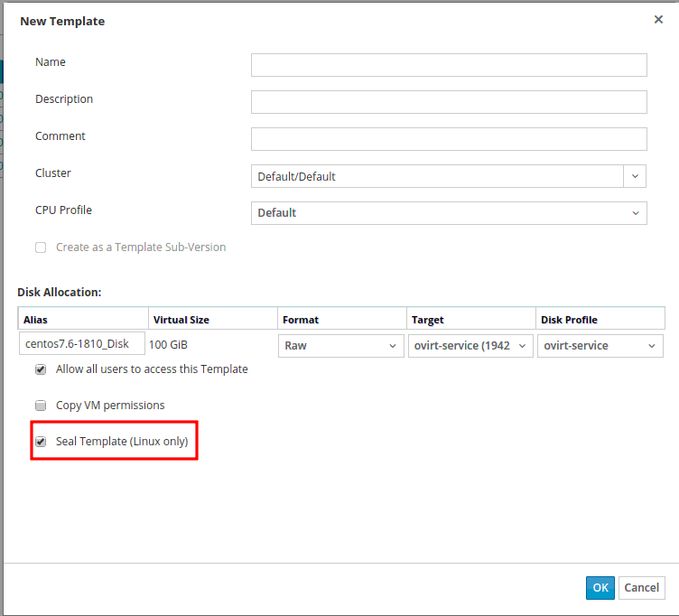Screen dimensions: 679x616
Task: Open the Cluster dropdown arrow
Action: pos(635,176)
